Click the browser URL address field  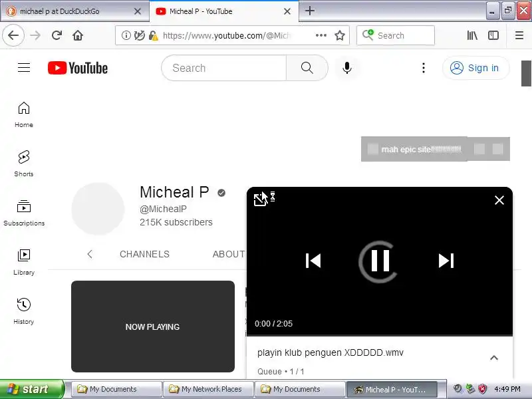(x=226, y=35)
